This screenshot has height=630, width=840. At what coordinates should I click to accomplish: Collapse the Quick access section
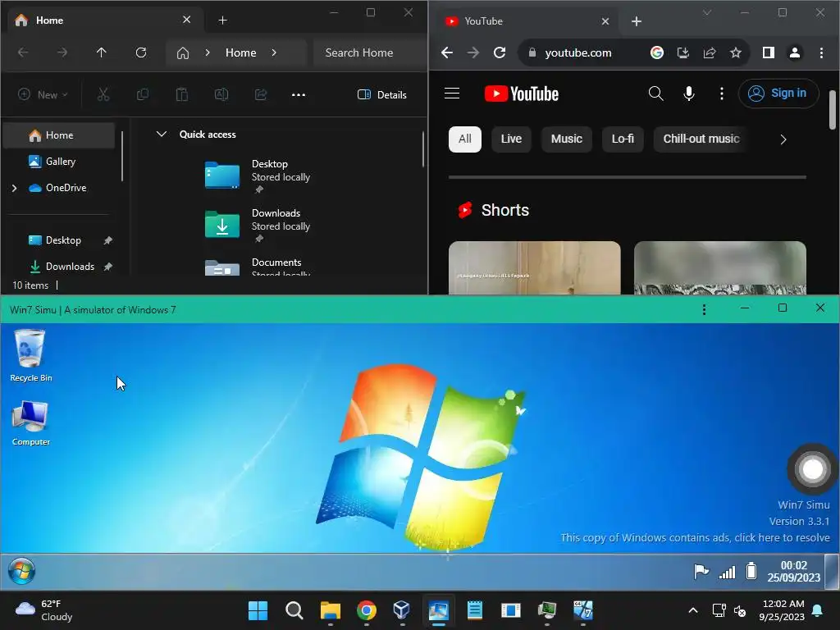162,134
